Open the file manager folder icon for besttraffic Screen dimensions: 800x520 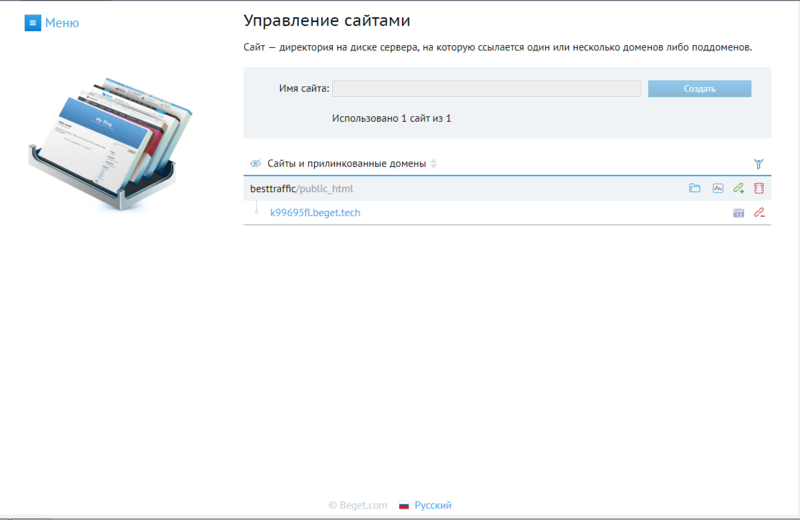click(x=695, y=188)
